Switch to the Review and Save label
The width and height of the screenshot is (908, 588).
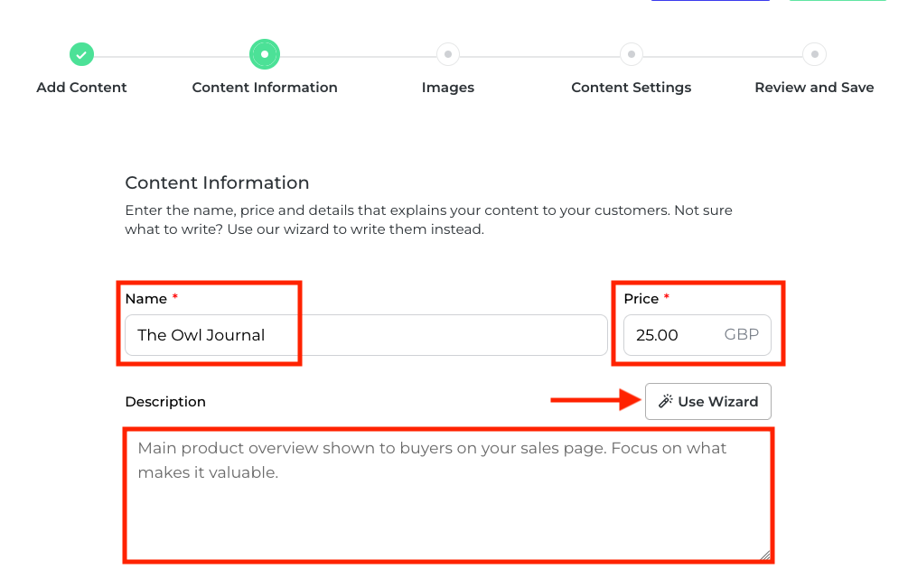tap(814, 88)
